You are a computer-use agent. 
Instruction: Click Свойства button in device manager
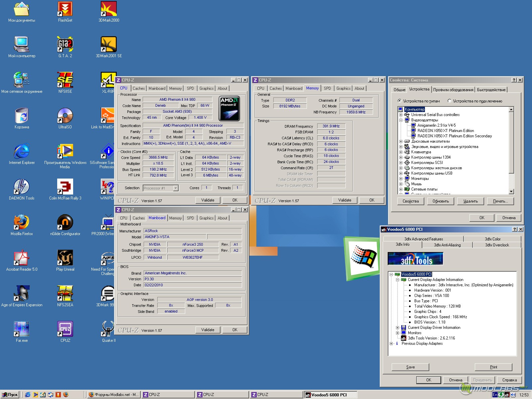tap(411, 201)
